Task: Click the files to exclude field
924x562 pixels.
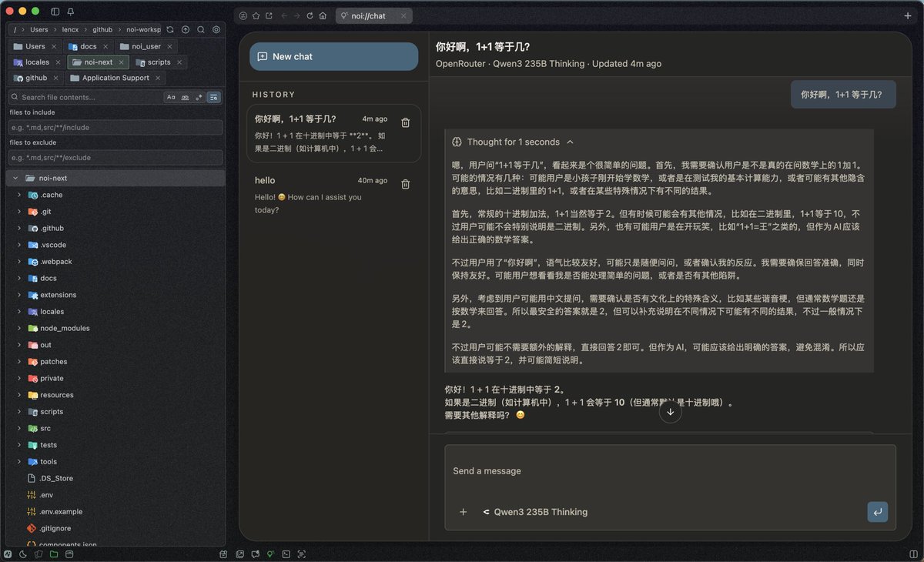Action: point(115,157)
